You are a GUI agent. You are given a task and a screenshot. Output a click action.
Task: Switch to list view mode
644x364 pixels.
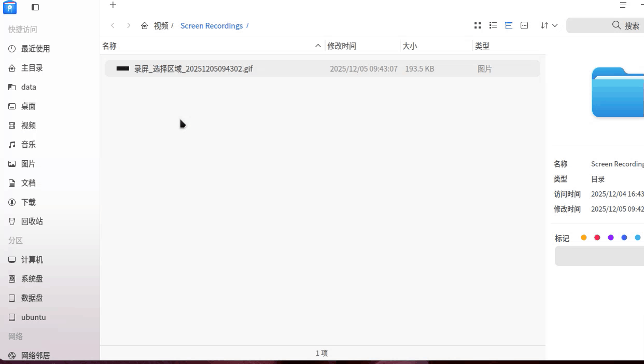(x=493, y=25)
